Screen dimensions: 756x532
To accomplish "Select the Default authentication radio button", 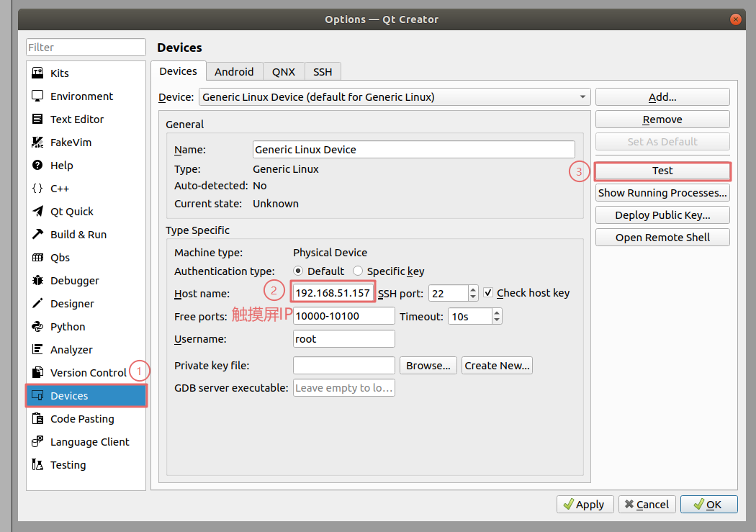I will click(x=297, y=271).
